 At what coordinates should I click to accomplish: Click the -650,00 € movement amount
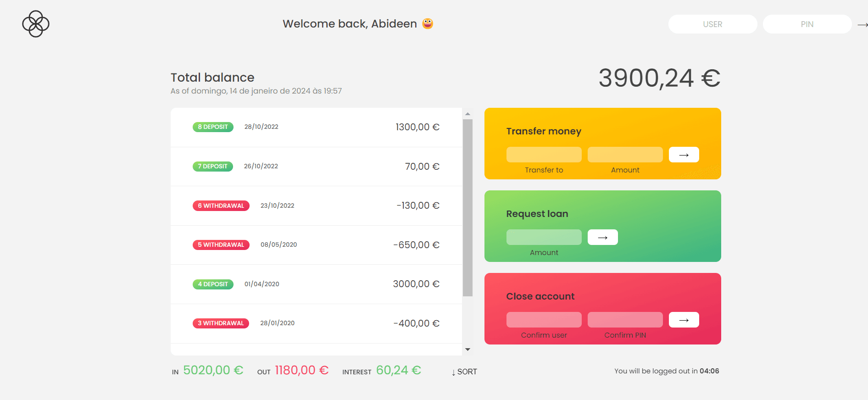click(416, 245)
